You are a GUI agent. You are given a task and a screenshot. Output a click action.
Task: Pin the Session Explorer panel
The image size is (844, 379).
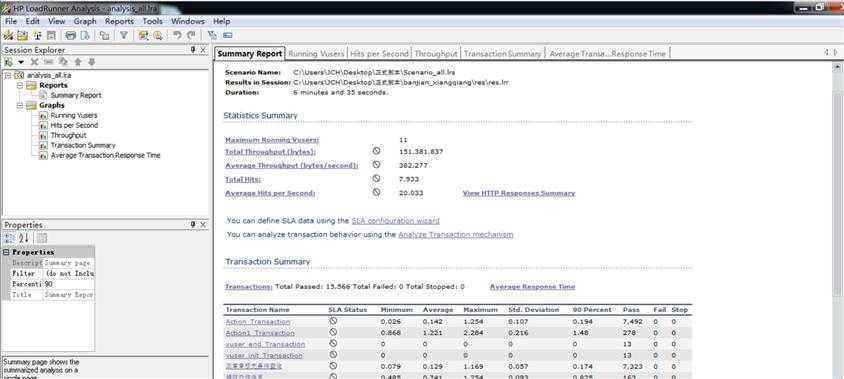[193, 50]
